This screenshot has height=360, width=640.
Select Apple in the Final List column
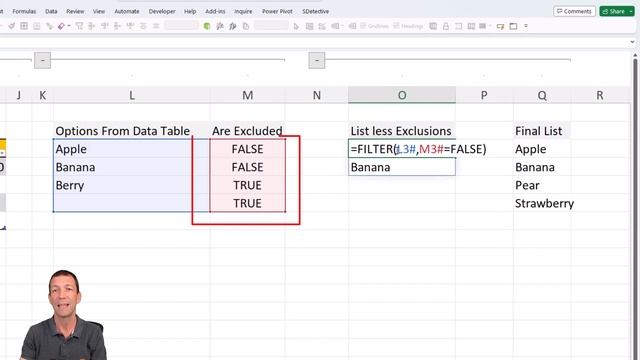(542, 149)
